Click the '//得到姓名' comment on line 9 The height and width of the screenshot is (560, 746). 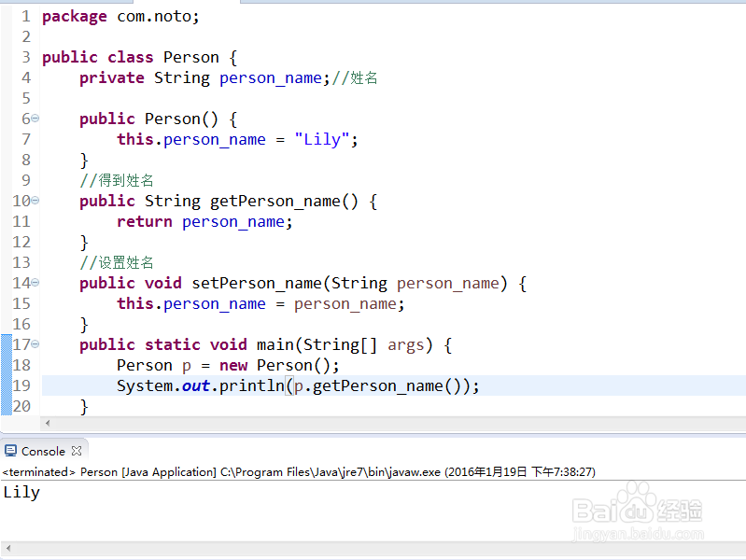(117, 180)
